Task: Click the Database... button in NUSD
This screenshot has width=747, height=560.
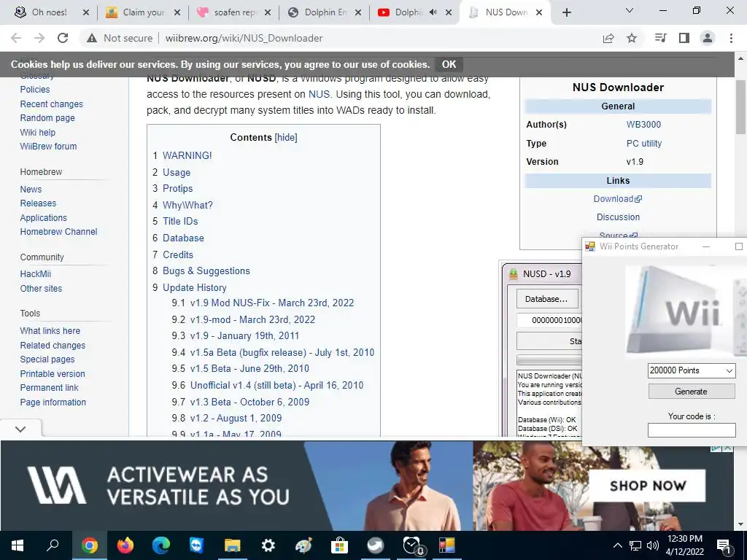Action: [x=547, y=299]
